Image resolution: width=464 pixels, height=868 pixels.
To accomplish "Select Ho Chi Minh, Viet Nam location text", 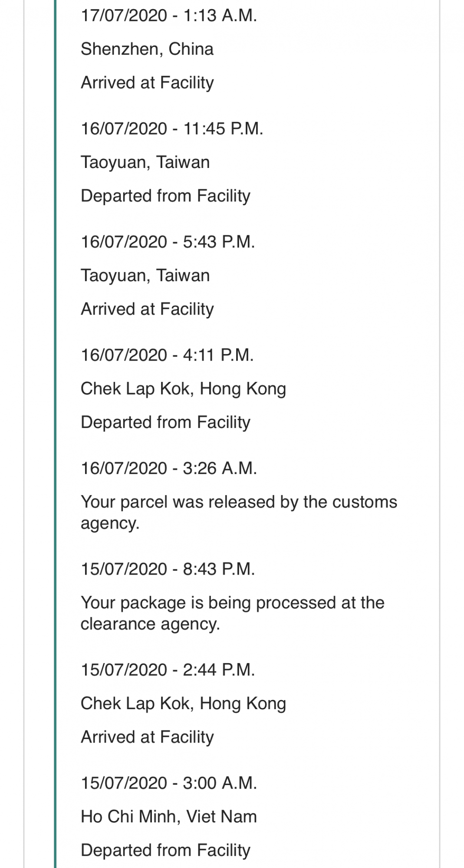I will (x=169, y=817).
